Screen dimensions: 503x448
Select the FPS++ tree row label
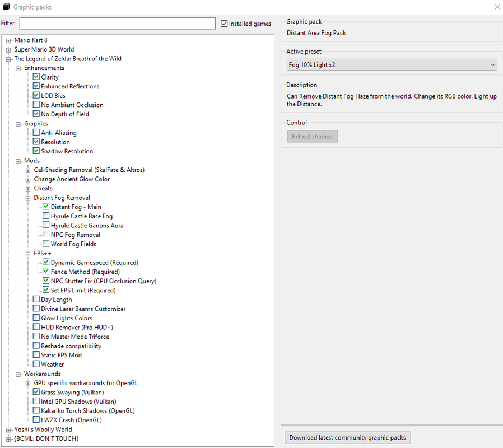coord(43,253)
